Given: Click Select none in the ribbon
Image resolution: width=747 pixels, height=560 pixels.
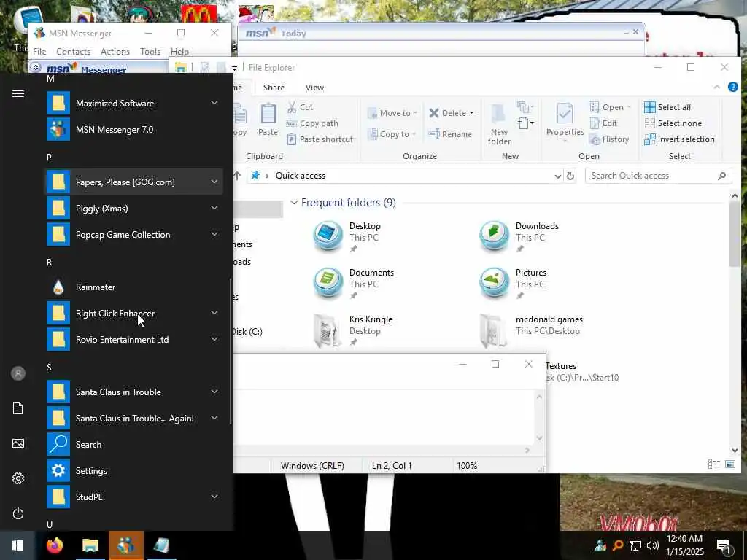Looking at the screenshot, I should pyautogui.click(x=673, y=123).
